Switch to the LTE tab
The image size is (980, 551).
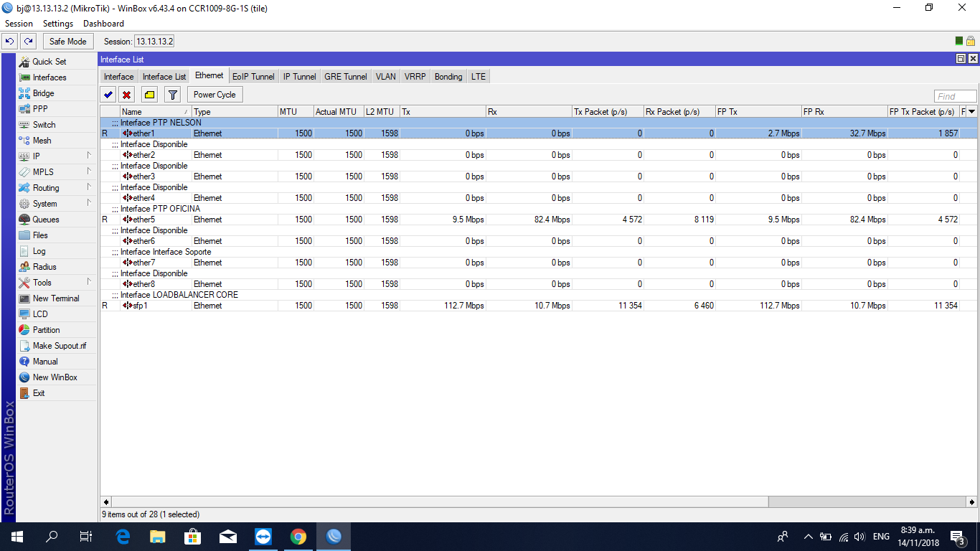point(479,77)
